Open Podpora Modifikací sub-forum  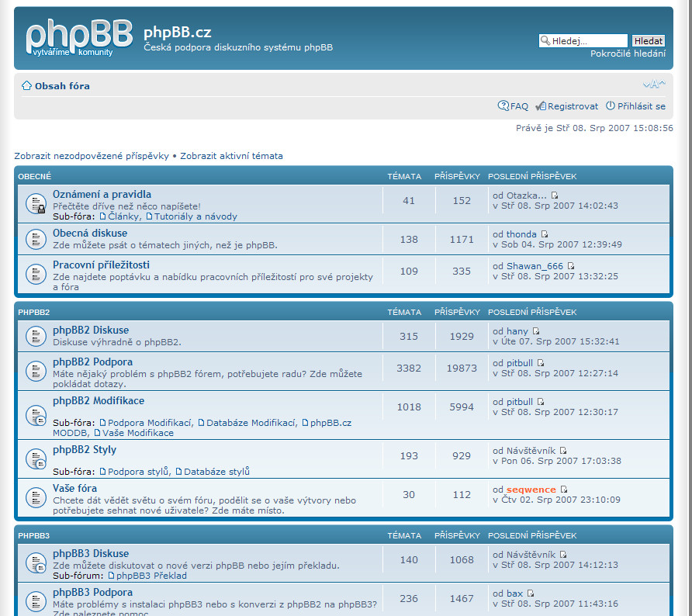click(x=150, y=423)
